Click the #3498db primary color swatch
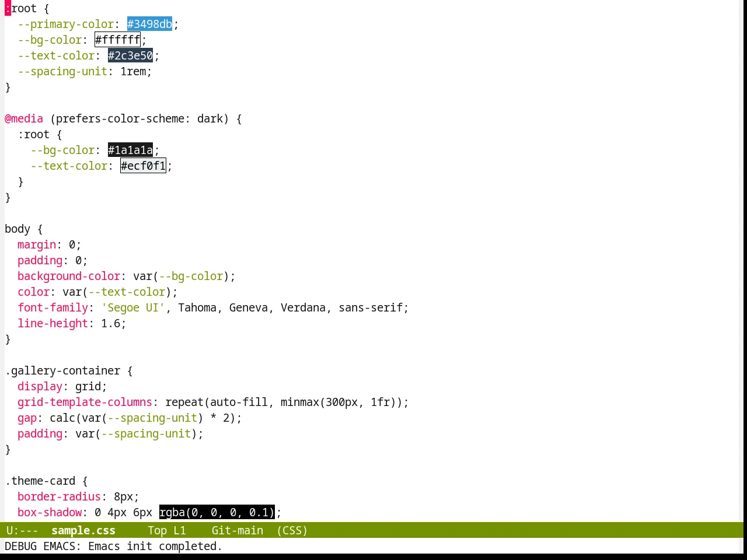This screenshot has width=747, height=560. click(x=149, y=24)
